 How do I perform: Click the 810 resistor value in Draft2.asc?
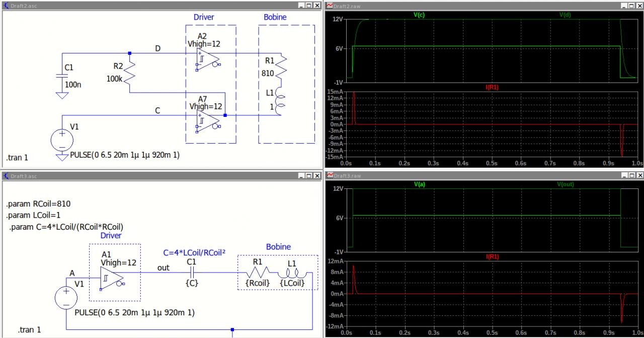coord(268,73)
